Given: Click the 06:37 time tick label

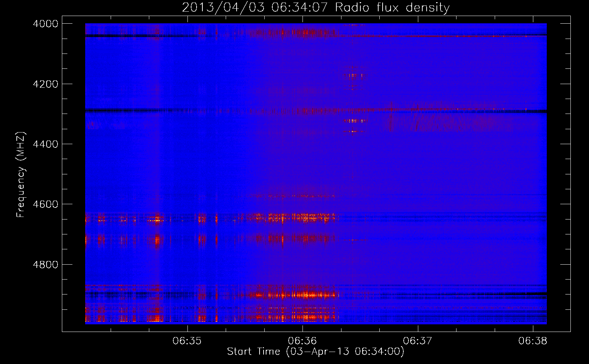Looking at the screenshot, I should pos(418,341).
